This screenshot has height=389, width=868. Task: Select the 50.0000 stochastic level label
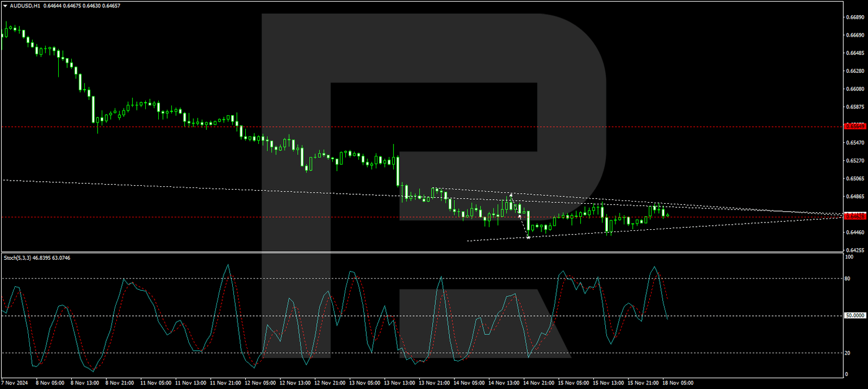pos(854,316)
